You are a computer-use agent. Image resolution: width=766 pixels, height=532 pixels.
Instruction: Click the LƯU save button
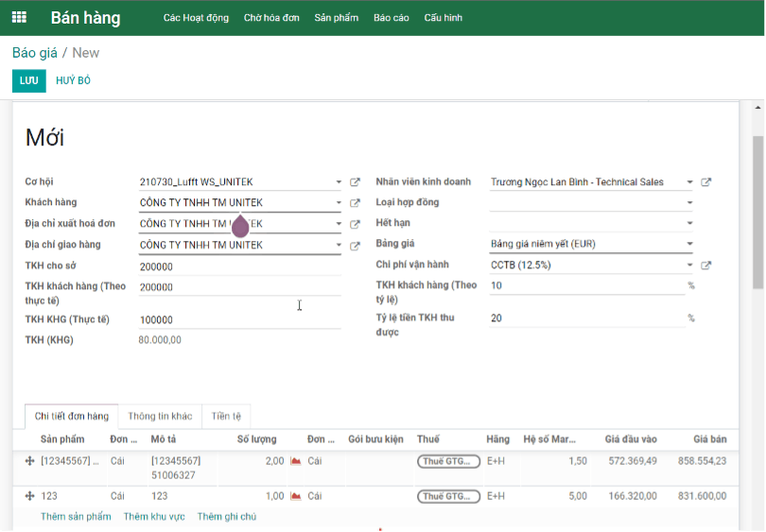tap(28, 80)
